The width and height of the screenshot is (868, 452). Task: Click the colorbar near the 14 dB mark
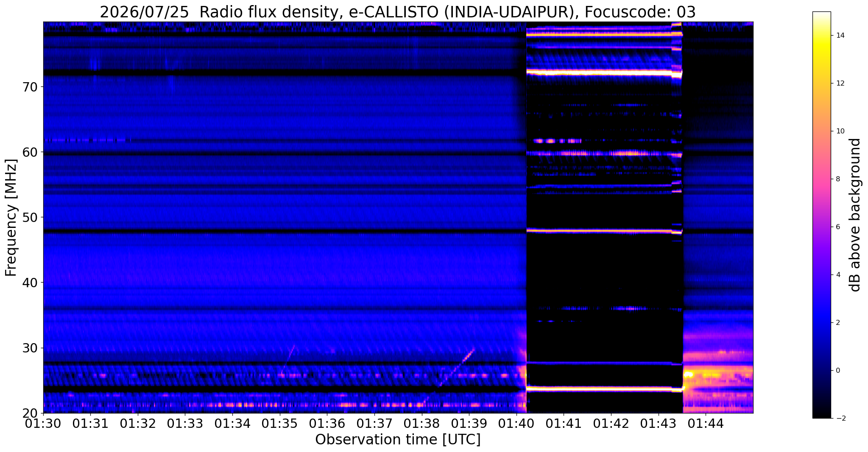click(x=821, y=36)
